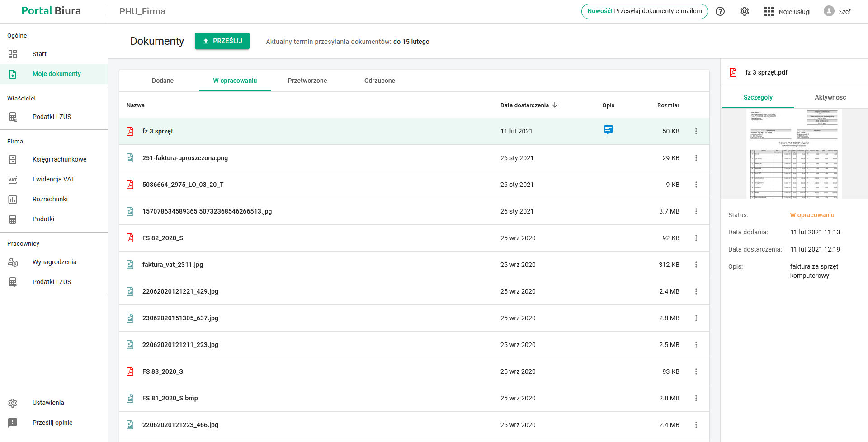This screenshot has width=868, height=442.
Task: Open Ewidencja VAT from the sidebar
Action: point(53,179)
